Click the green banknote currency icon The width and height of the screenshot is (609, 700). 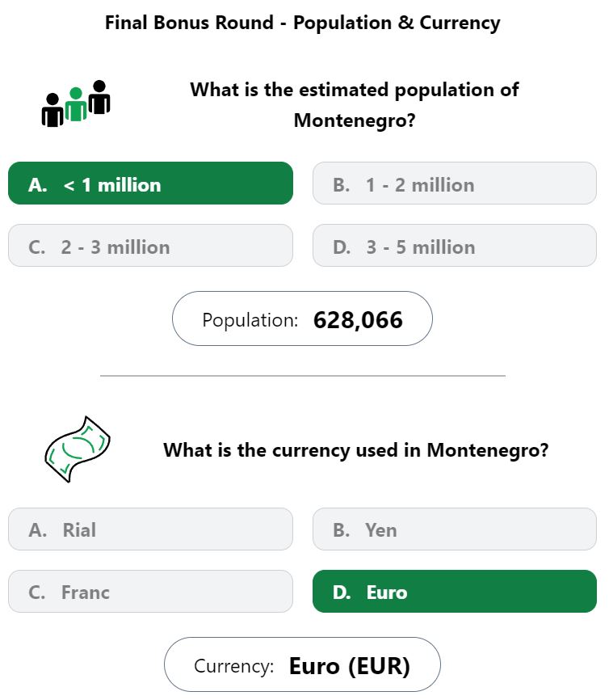[x=78, y=449]
